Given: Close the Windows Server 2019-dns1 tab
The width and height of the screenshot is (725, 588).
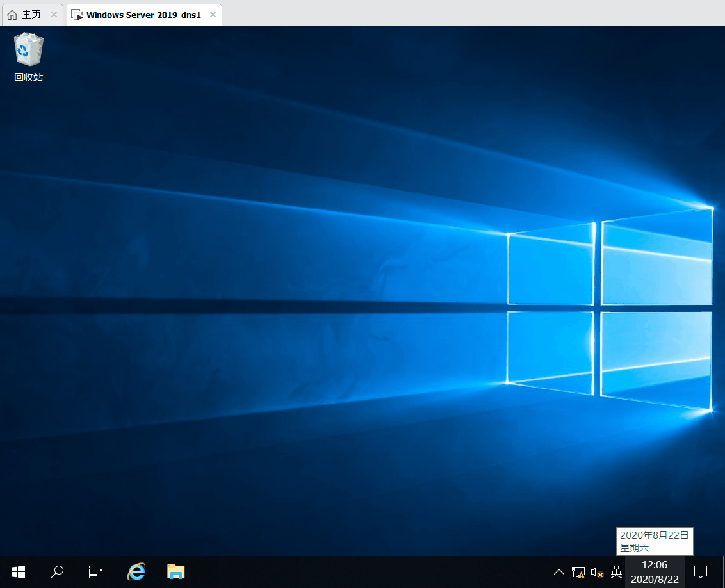Looking at the screenshot, I should pos(213,14).
